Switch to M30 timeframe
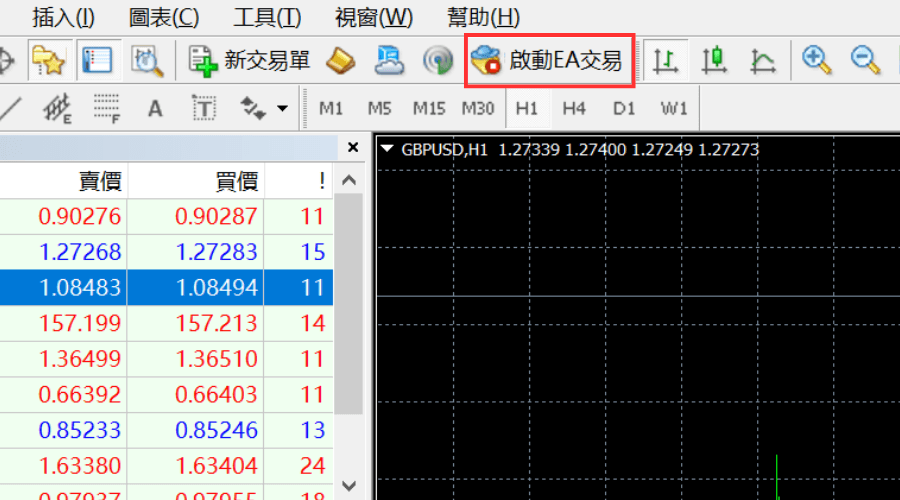 click(478, 108)
